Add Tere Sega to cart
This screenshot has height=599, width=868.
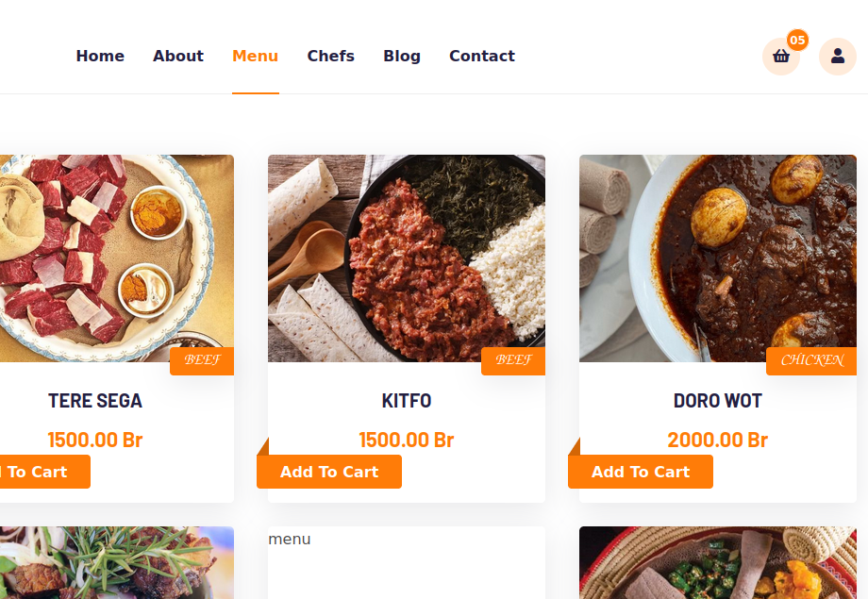(x=38, y=472)
